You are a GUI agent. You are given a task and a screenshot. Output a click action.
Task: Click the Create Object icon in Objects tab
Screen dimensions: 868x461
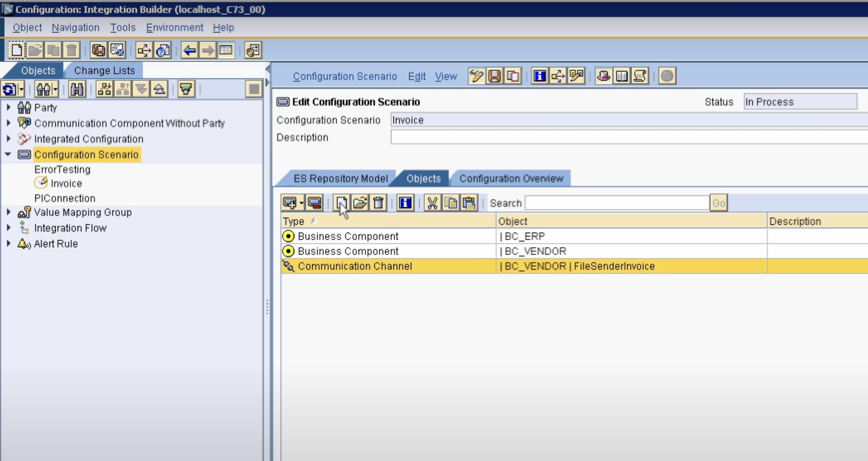(341, 203)
